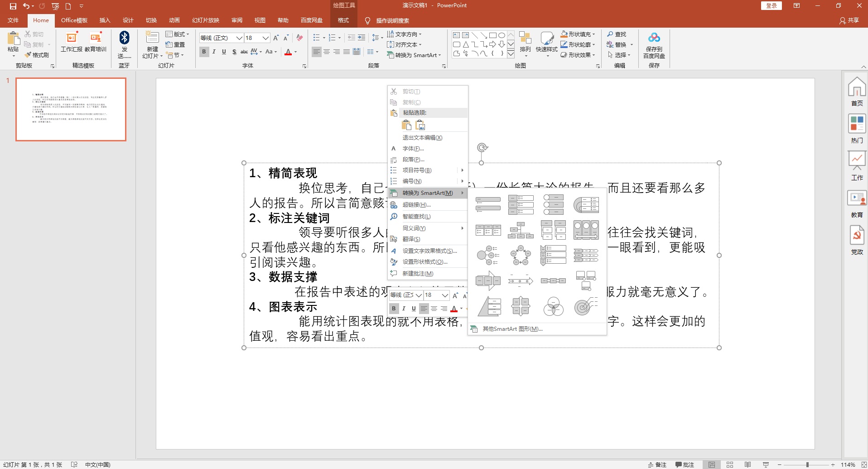Open the font size dropdown in ribbon
This screenshot has height=469, width=868.
click(265, 38)
